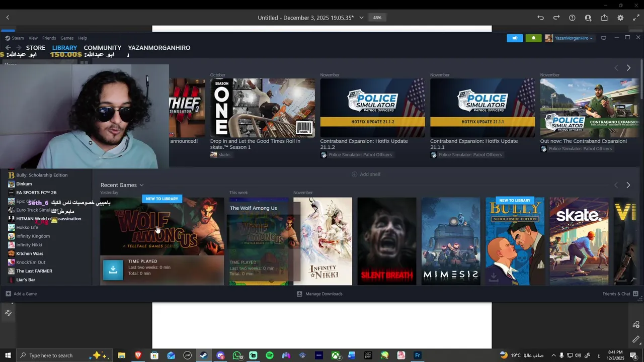Open Brave browser from the taskbar
644x362 pixels.
(138, 355)
